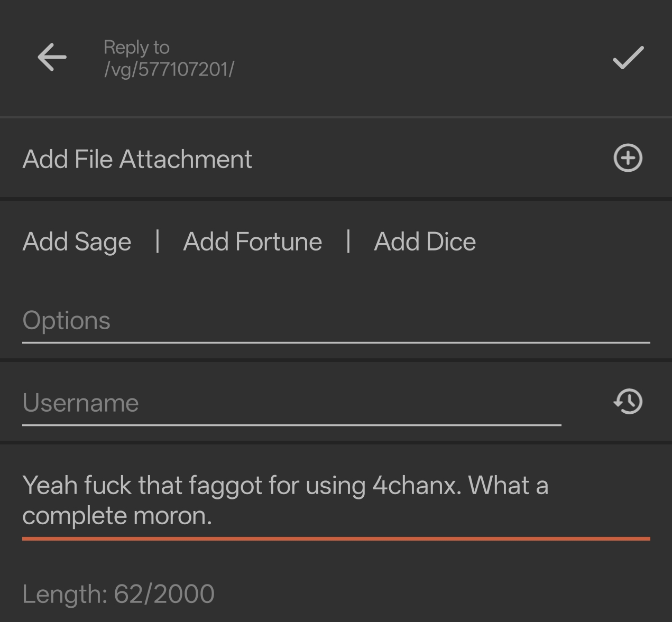Viewport: 672px width, 622px height.
Task: Place cursor in the comment text box
Action: (x=336, y=500)
